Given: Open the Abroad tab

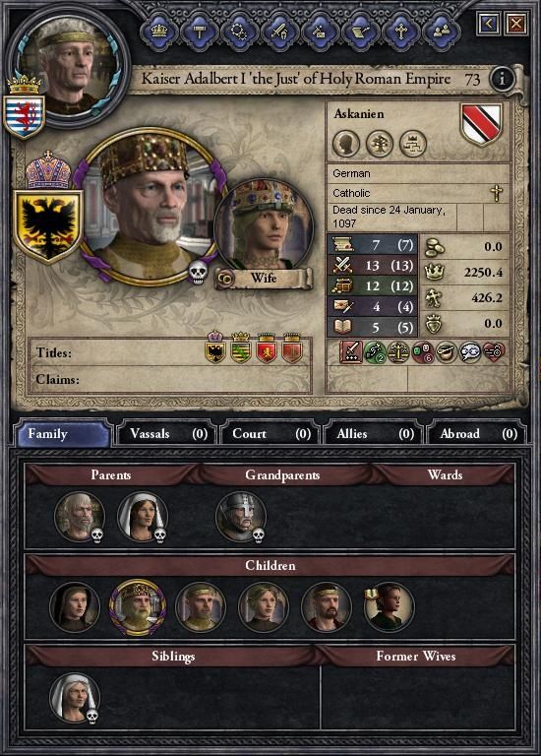Looking at the screenshot, I should (476, 433).
